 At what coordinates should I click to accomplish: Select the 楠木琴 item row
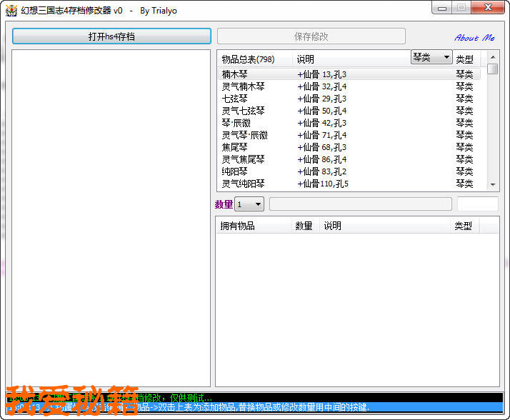235,74
